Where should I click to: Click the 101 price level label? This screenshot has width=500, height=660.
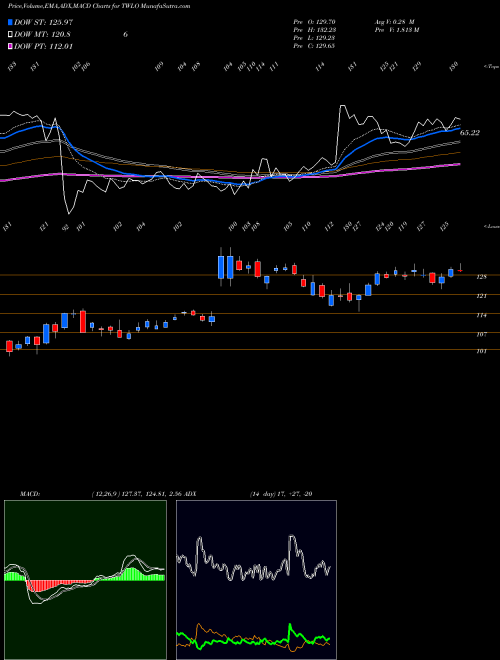pos(481,351)
